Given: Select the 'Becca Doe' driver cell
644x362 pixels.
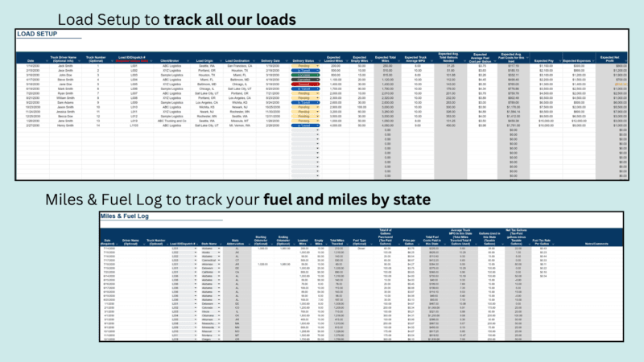Looking at the screenshot, I should 65,117.
